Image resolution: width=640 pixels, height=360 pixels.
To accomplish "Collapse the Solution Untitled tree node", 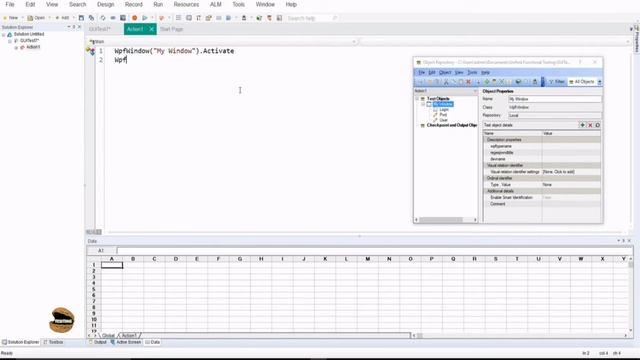I will [x=4, y=35].
